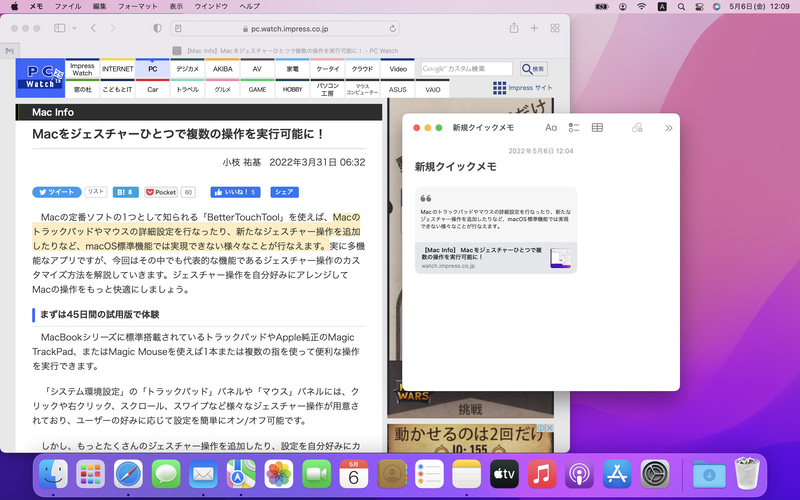Open the フォーマット menu
The height and width of the screenshot is (500, 800).
tap(138, 6)
